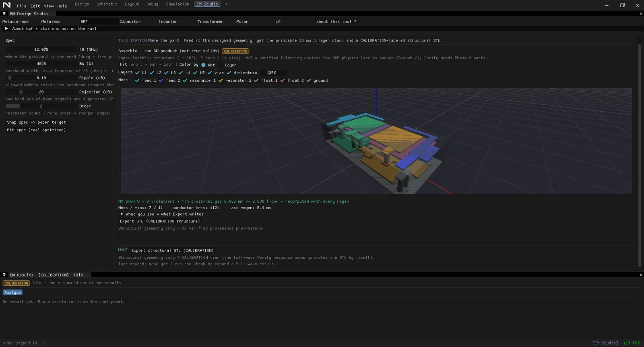
Task: Open the Transformer station
Action: [210, 22]
